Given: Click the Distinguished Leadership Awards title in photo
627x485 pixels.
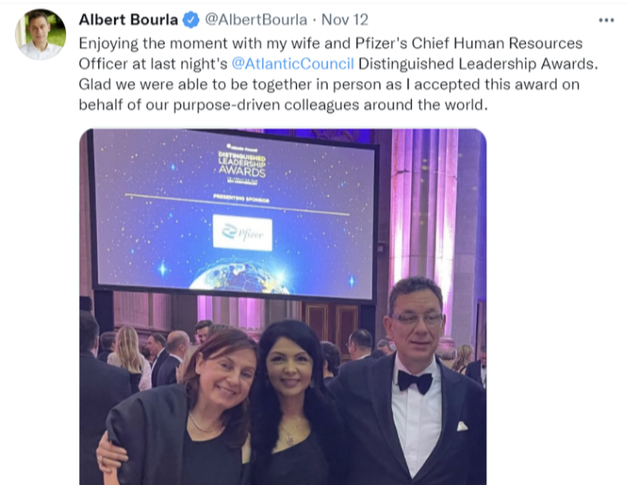Looking at the screenshot, I should (x=242, y=164).
